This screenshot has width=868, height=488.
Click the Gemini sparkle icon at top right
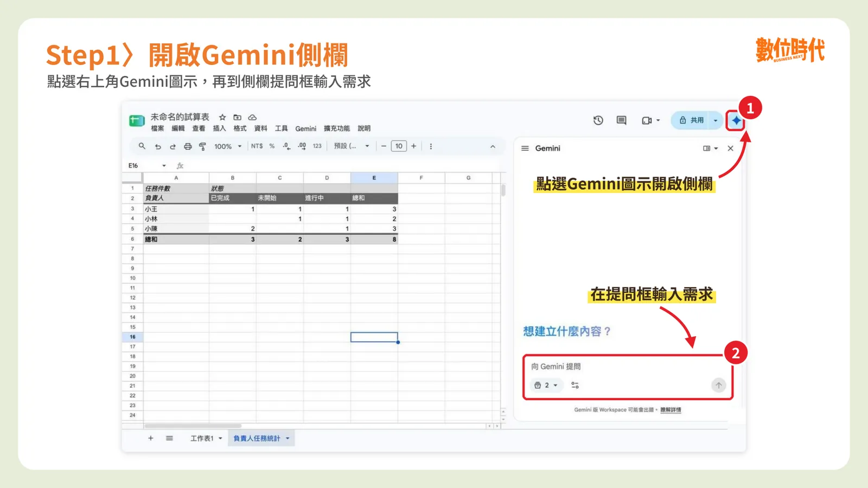pyautogui.click(x=736, y=120)
